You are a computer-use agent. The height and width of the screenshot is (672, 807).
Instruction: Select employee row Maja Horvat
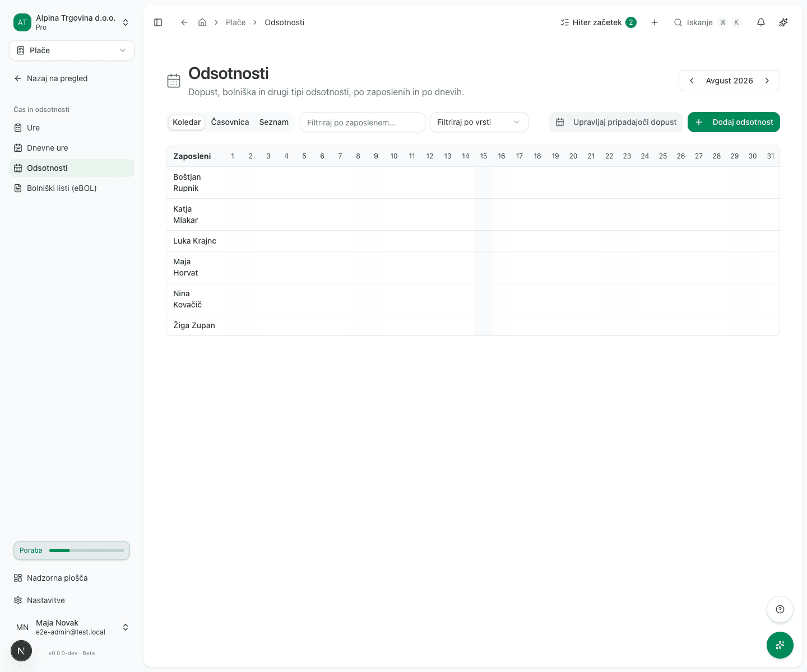tap(473, 267)
